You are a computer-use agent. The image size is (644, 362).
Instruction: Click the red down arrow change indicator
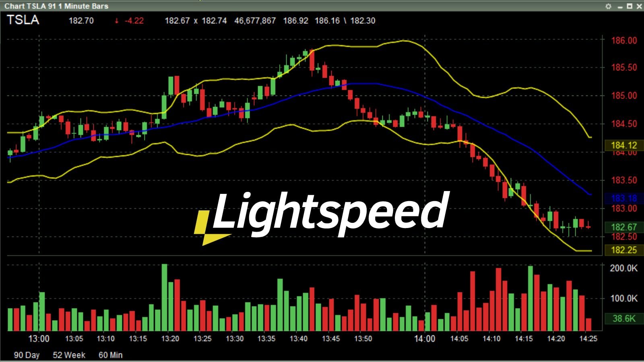(116, 21)
